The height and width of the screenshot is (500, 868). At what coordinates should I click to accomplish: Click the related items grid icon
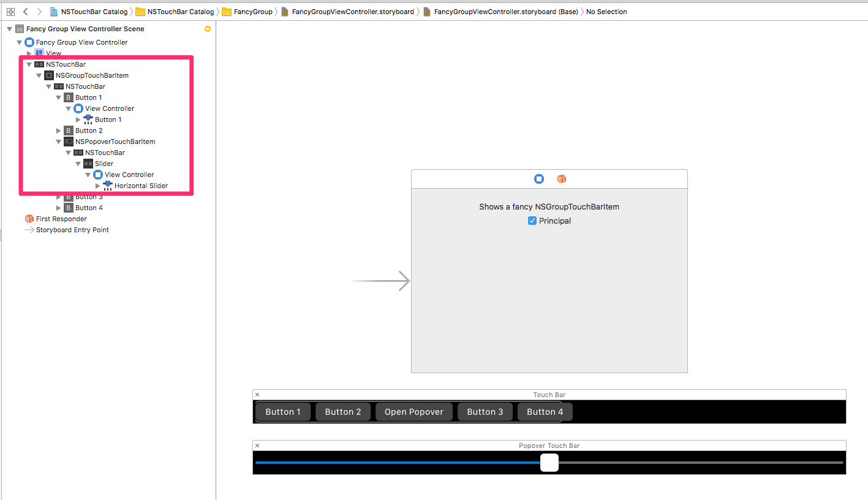point(10,12)
